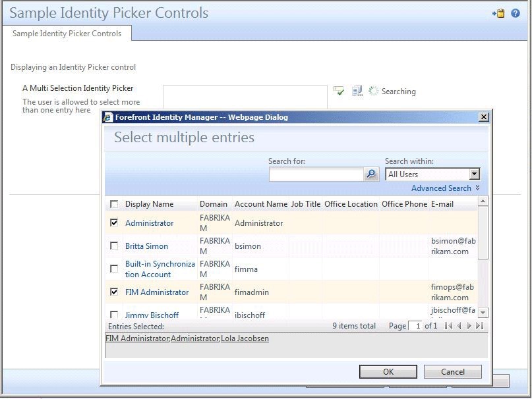The image size is (532, 399).
Task: Confirm selection with the OK button
Action: 388,371
